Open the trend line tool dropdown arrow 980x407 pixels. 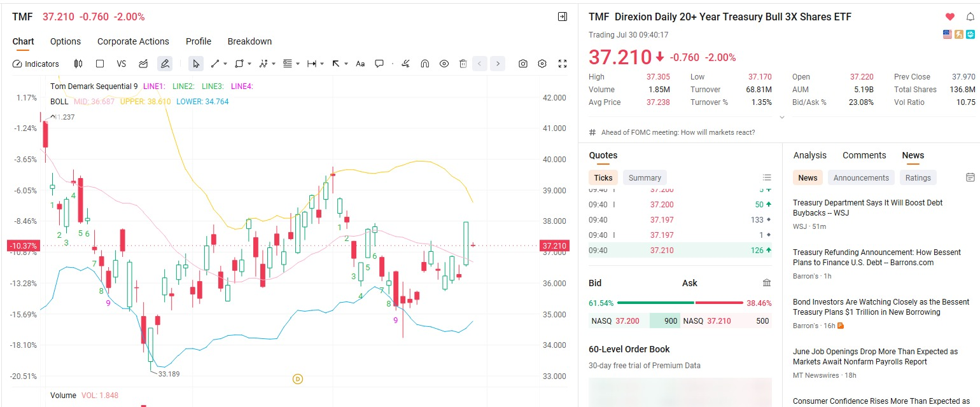tap(225, 64)
